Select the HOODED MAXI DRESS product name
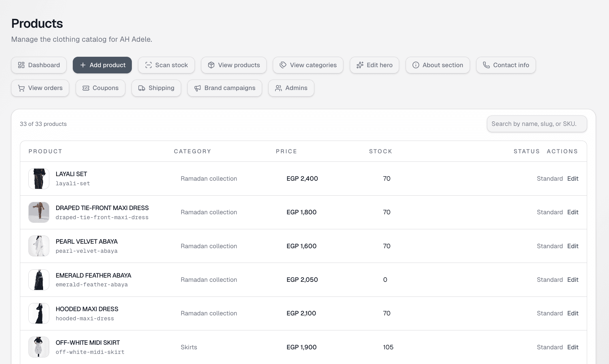609x364 pixels. coord(87,309)
